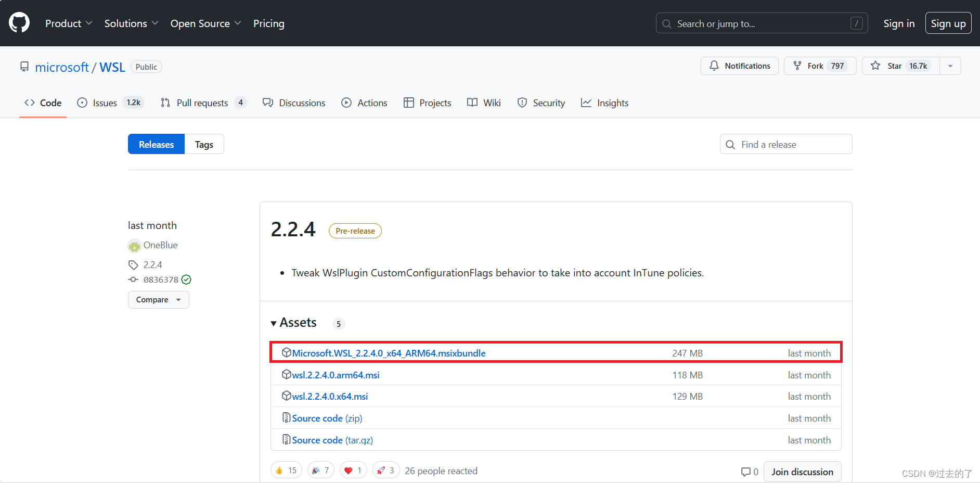Click the tag icon next to 2.2.4
The height and width of the screenshot is (483, 980).
(x=133, y=265)
